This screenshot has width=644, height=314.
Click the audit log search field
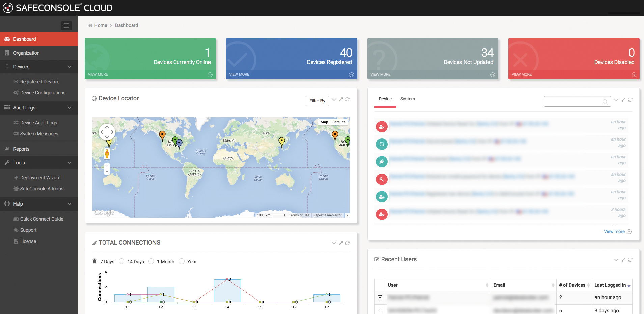tap(577, 101)
